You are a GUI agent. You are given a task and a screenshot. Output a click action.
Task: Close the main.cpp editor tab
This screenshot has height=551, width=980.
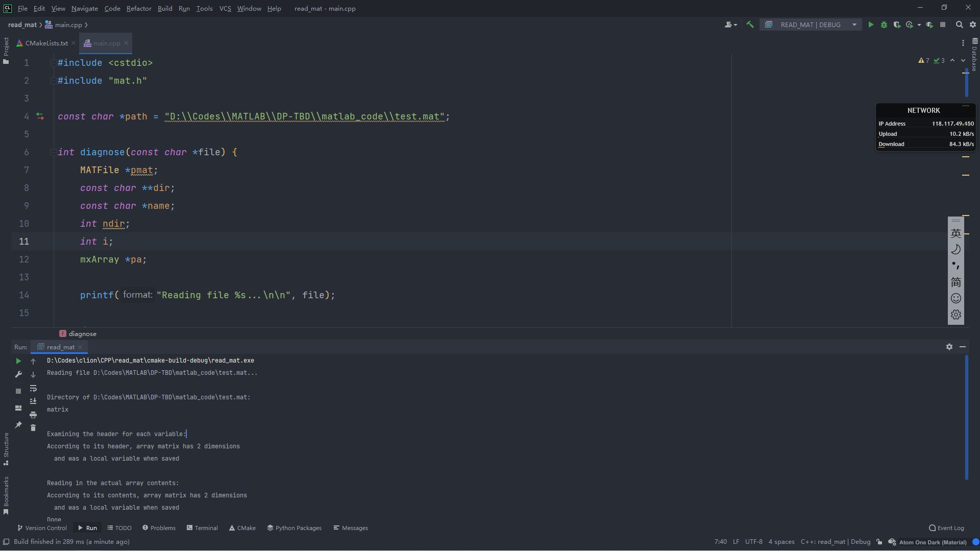click(x=126, y=43)
